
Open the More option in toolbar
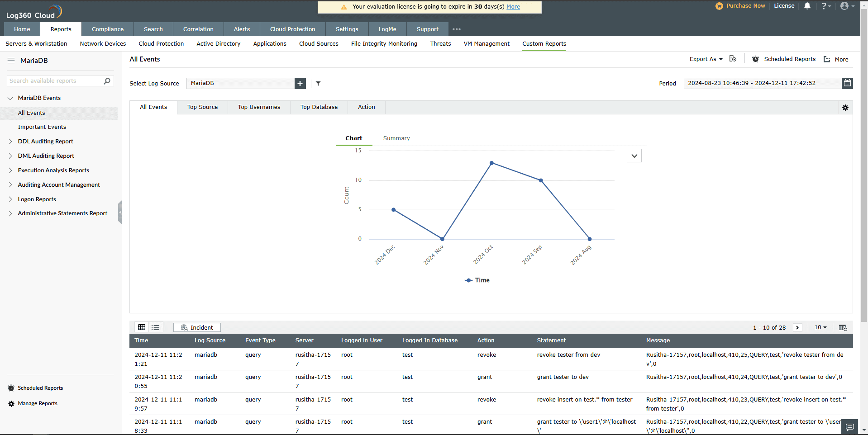point(836,59)
